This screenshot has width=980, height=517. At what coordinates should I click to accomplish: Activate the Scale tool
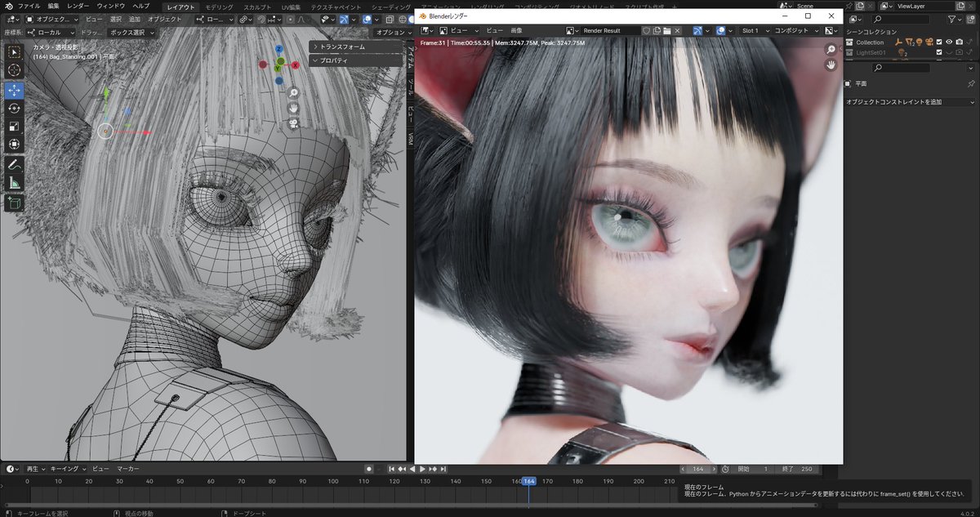point(14,126)
